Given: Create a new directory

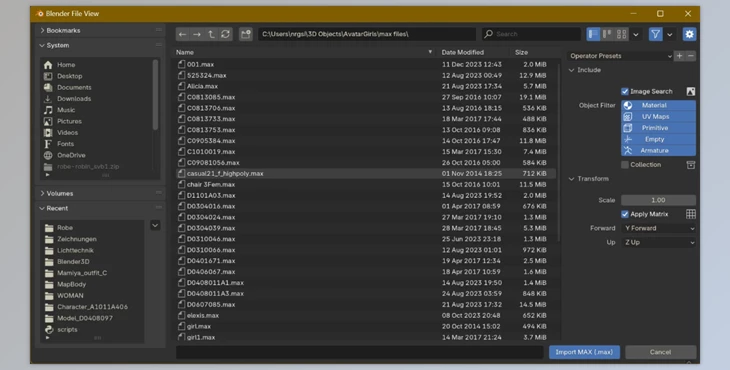Looking at the screenshot, I should 245,34.
